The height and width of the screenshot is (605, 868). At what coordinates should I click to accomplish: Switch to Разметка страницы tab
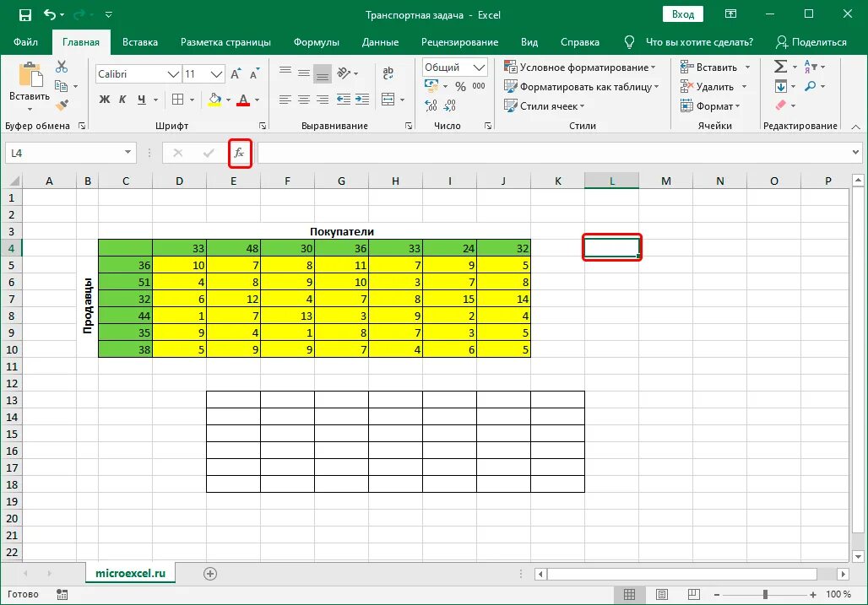pyautogui.click(x=225, y=42)
